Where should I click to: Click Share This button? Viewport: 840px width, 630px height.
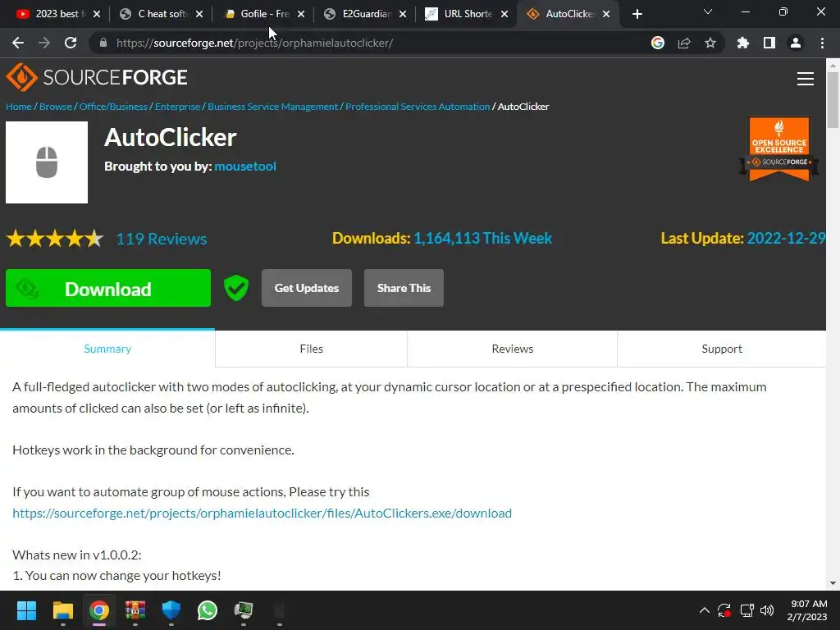click(x=404, y=288)
